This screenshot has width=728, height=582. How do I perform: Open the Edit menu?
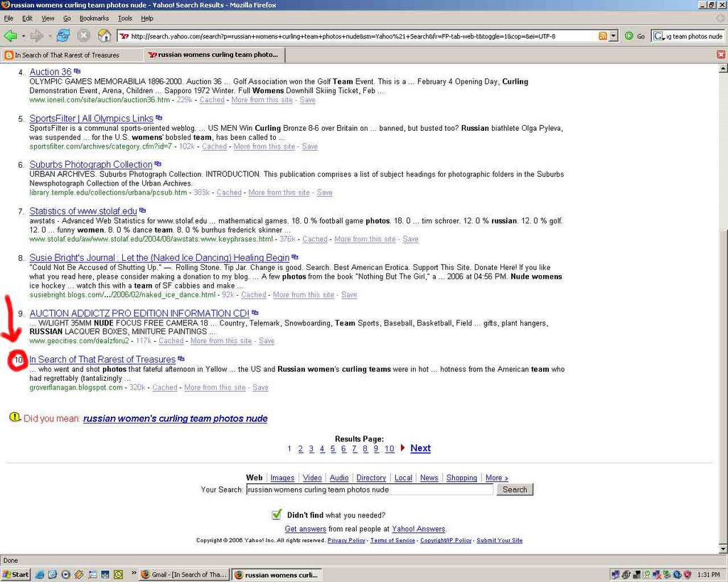pos(28,18)
